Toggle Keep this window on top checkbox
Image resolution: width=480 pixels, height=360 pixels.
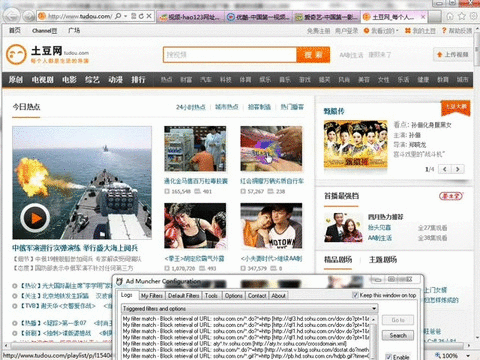point(355,295)
